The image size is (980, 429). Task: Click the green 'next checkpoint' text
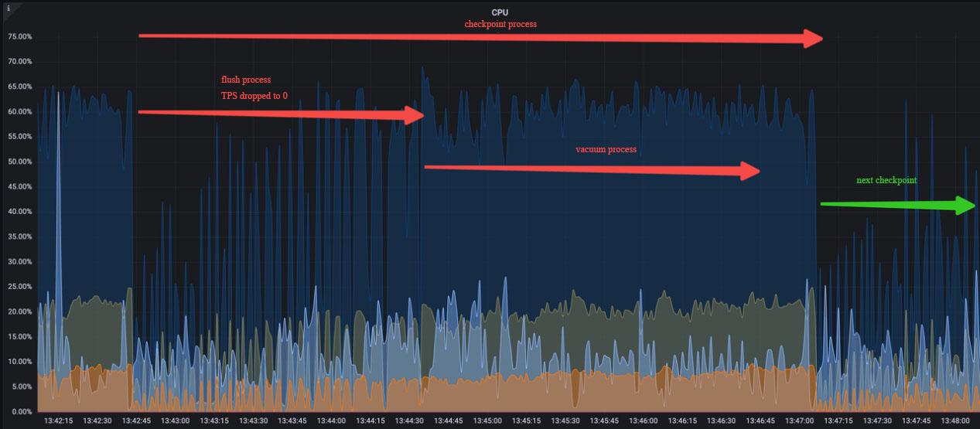886,180
